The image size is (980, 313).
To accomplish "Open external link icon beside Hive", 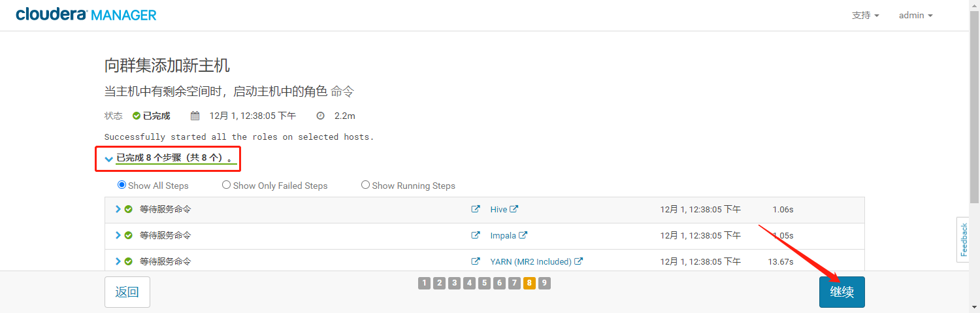I will [x=514, y=209].
